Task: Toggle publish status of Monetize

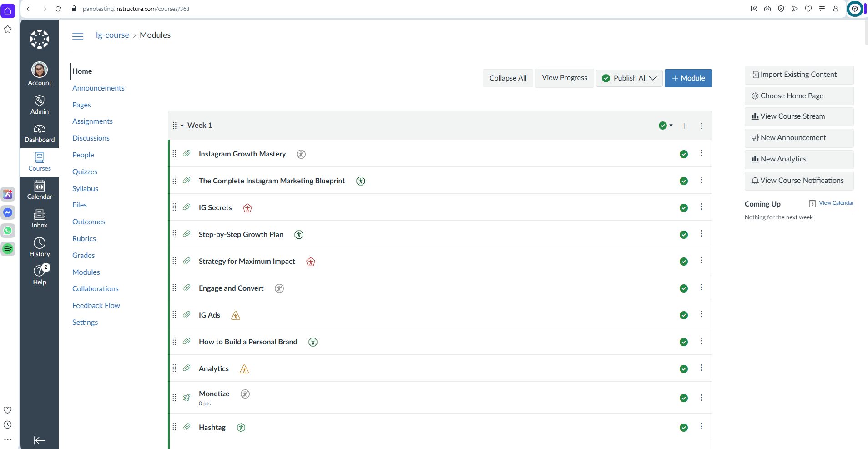Action: click(684, 398)
